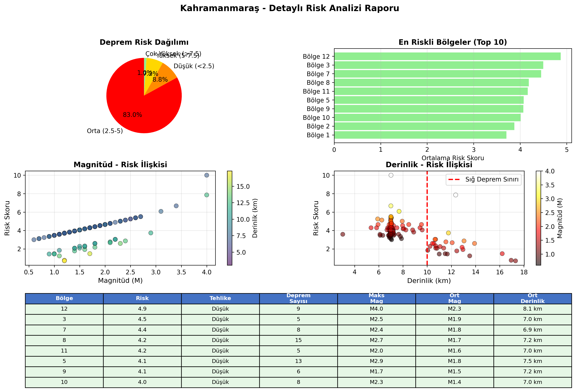
Task: Click the Deprem Sayısı cell showing 15
Action: click(298, 340)
